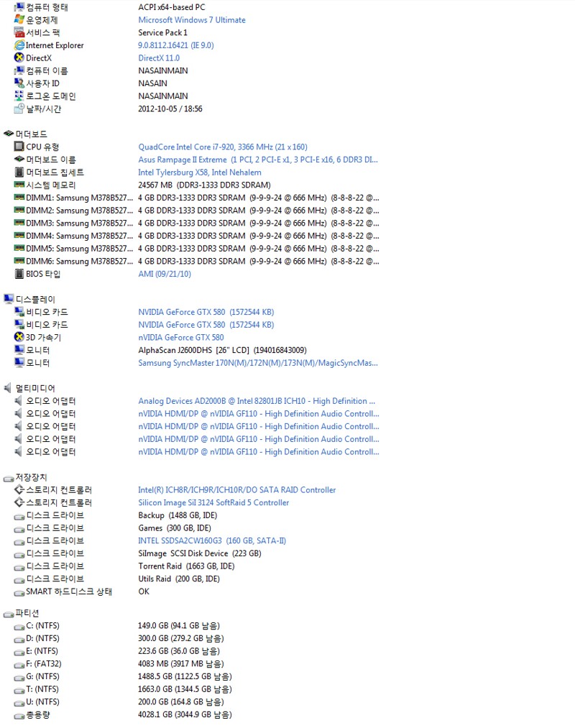Click the speaker icon on the Analog Devices row
575x728 pixels.
point(19,401)
